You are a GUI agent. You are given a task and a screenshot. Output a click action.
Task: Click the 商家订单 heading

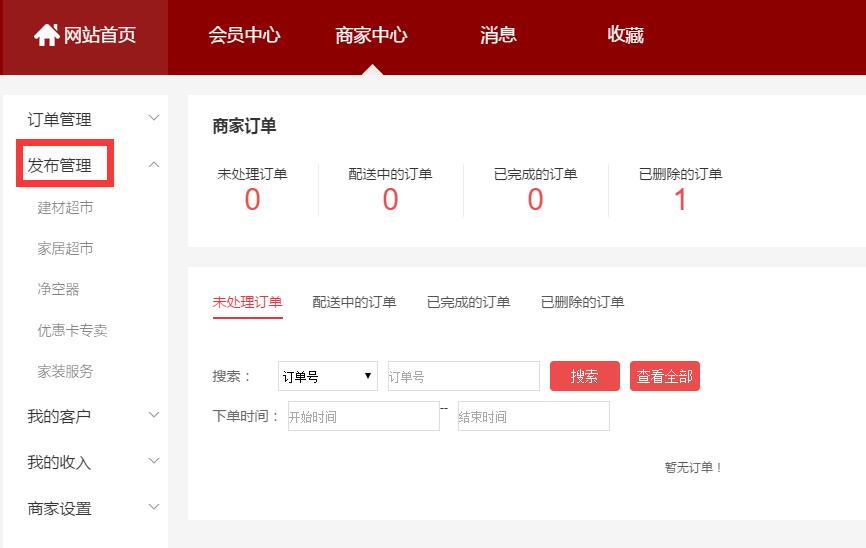(x=244, y=126)
